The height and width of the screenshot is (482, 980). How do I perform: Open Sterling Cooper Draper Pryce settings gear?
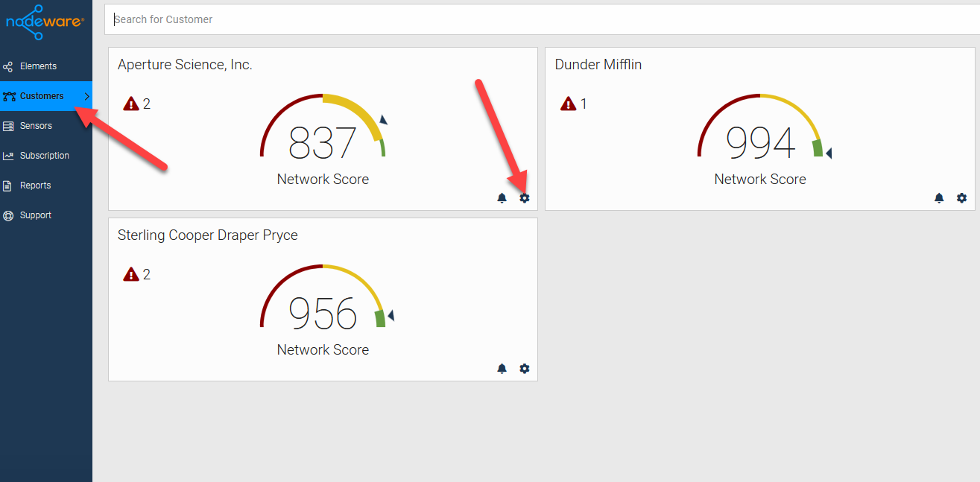[525, 369]
